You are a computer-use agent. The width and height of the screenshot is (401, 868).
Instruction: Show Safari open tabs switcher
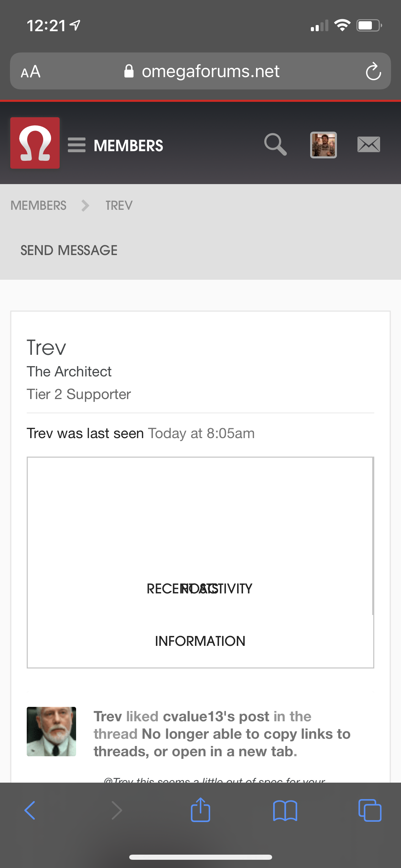click(369, 811)
